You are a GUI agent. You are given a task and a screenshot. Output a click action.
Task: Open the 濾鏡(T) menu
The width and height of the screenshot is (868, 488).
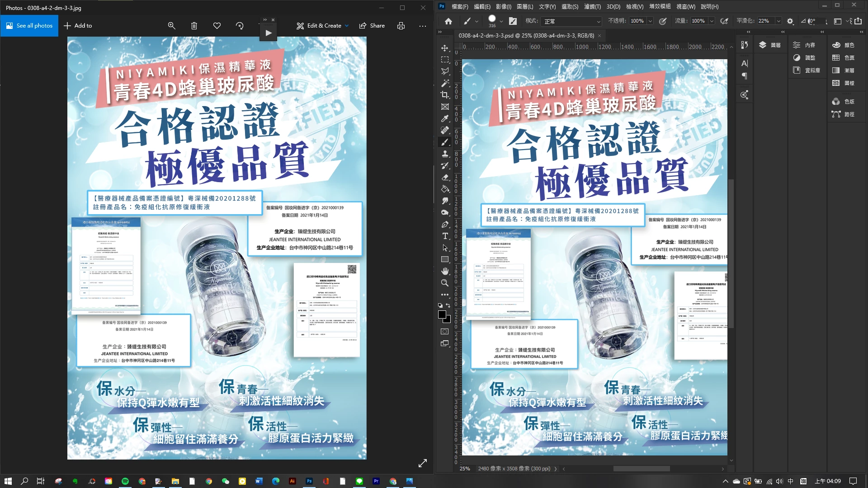pyautogui.click(x=592, y=6)
